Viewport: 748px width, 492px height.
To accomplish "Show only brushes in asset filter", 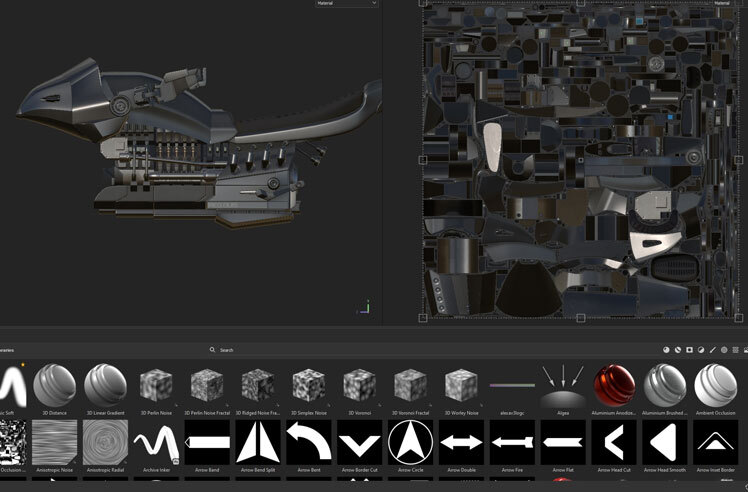I will pos(712,350).
